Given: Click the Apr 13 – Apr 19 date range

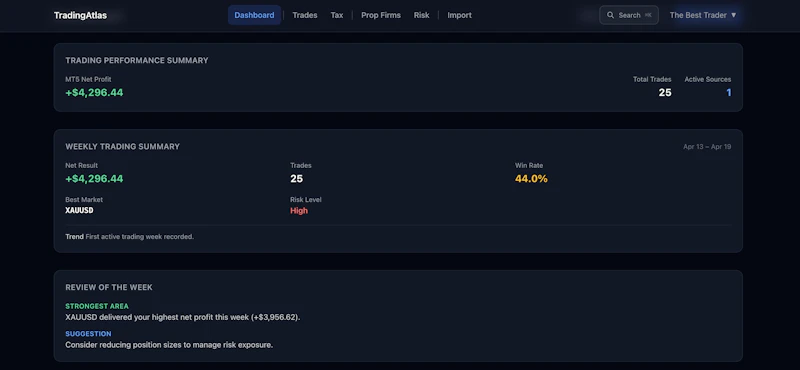Looking at the screenshot, I should point(707,147).
